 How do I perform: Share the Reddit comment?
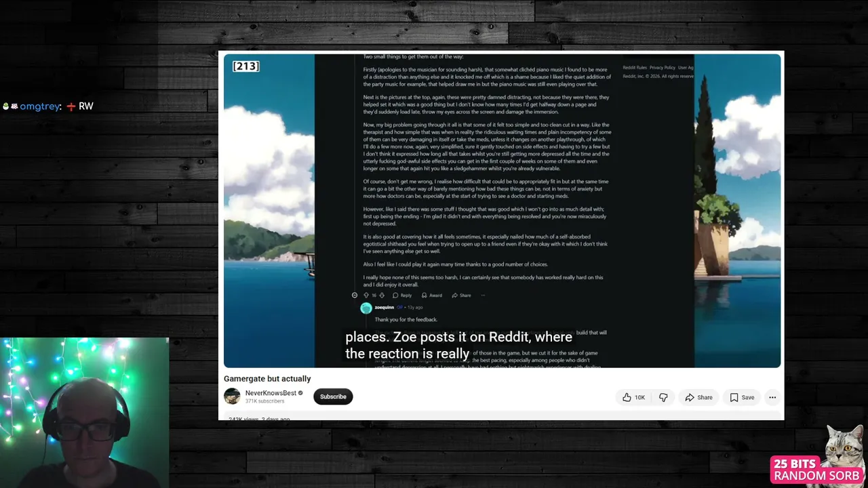[x=462, y=296]
